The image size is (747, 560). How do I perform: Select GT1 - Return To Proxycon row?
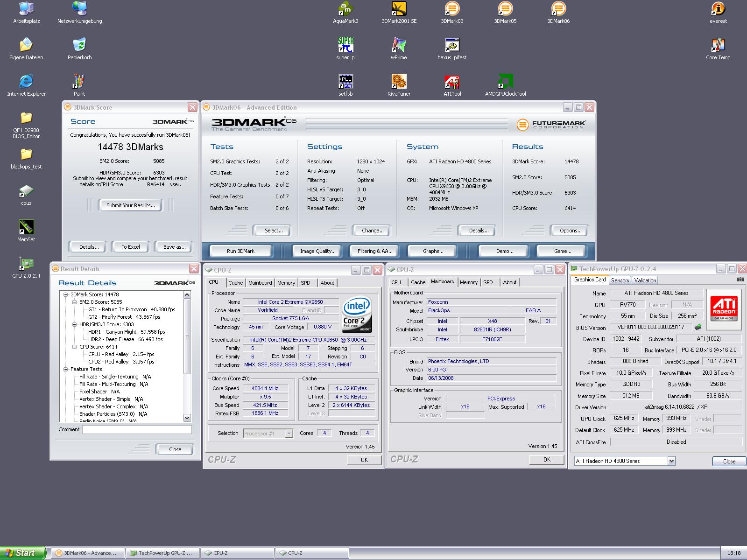click(x=132, y=309)
